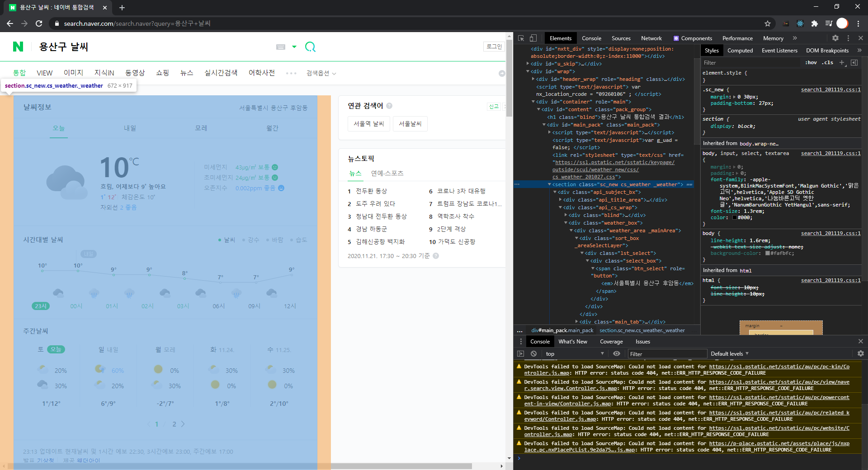Expand the div id="header_wrap" tree node
Image resolution: width=868 pixels, height=470 pixels.
coord(533,79)
